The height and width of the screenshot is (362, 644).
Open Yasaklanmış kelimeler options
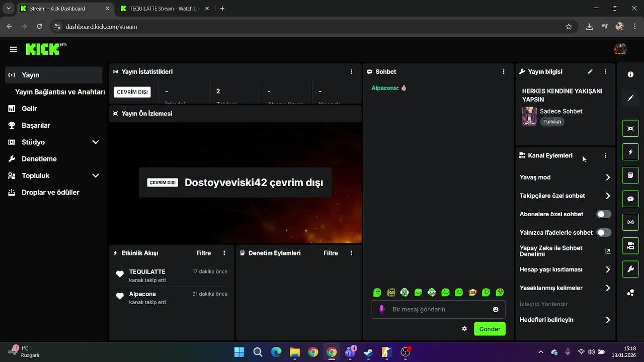coord(565,288)
